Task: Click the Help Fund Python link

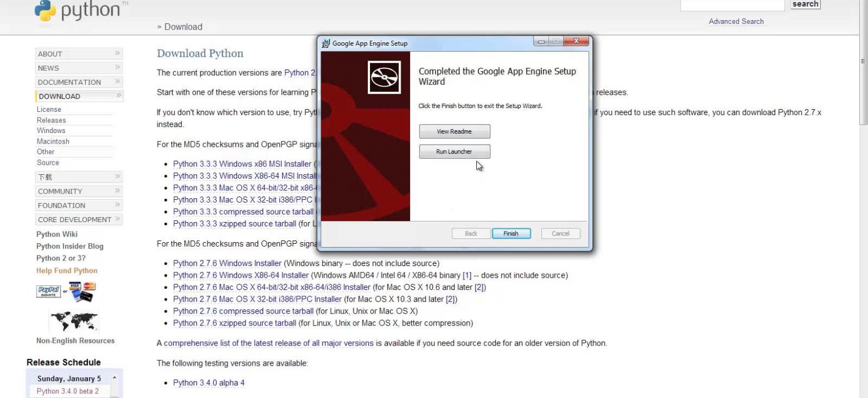Action: coord(67,271)
